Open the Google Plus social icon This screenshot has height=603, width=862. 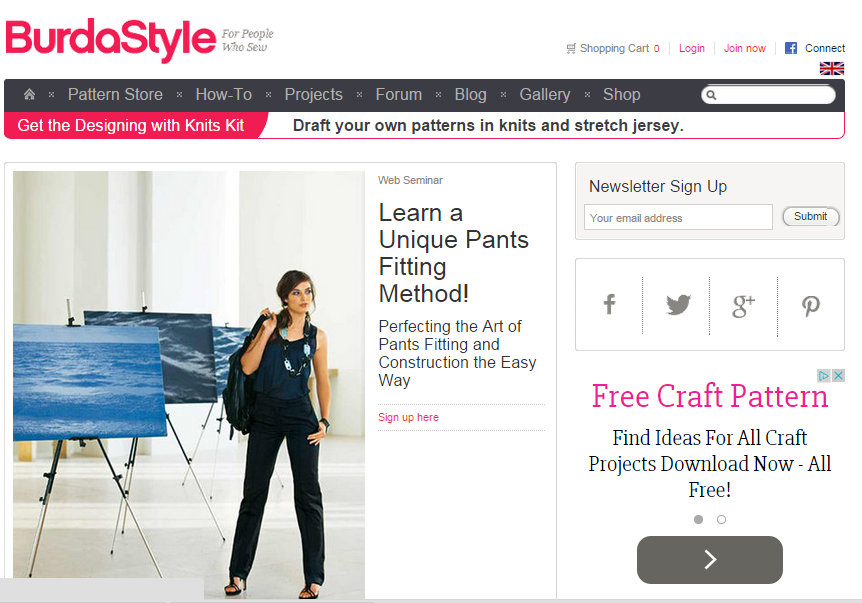(x=743, y=306)
